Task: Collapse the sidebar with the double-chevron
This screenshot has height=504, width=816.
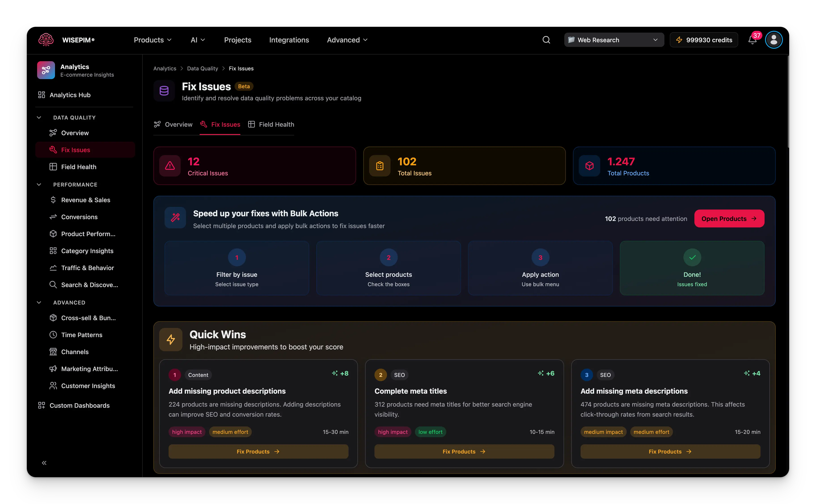Action: coord(44,463)
